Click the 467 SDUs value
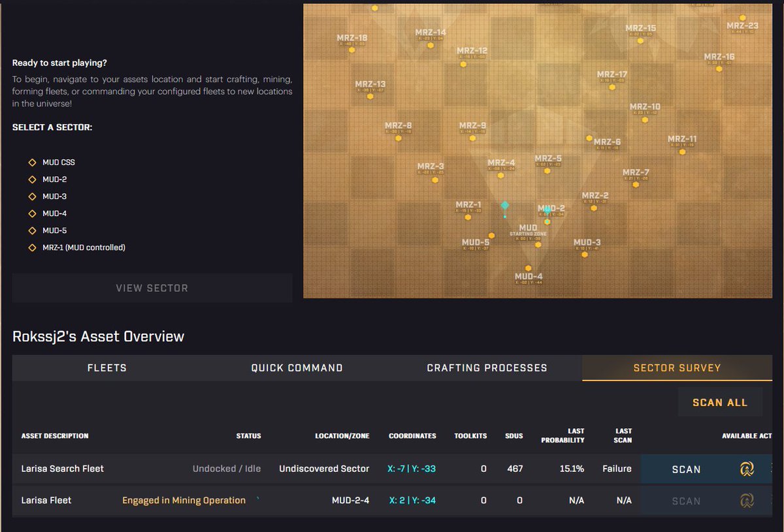This screenshot has height=532, width=784. pyautogui.click(x=515, y=469)
